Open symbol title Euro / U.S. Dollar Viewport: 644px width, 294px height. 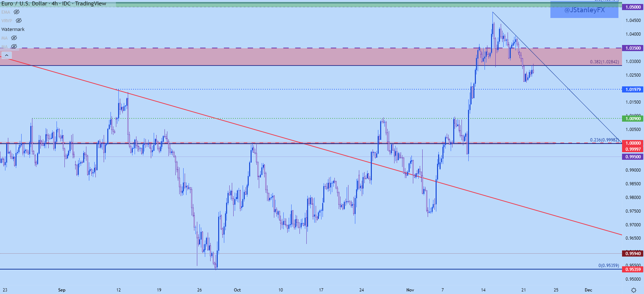(x=24, y=4)
